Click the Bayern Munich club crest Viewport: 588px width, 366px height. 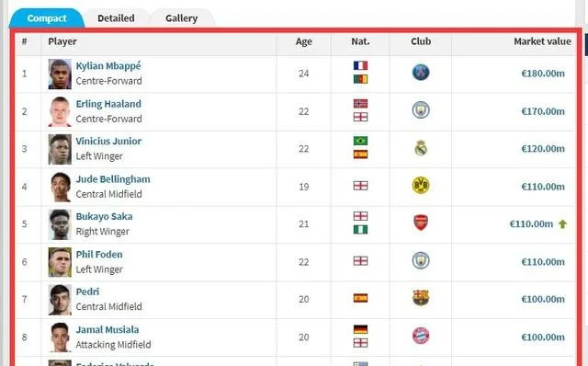(421, 336)
